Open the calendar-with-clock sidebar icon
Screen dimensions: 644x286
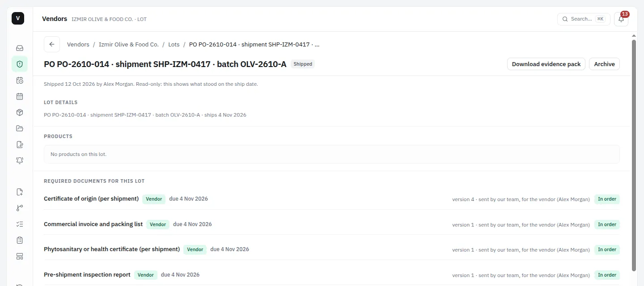click(20, 80)
